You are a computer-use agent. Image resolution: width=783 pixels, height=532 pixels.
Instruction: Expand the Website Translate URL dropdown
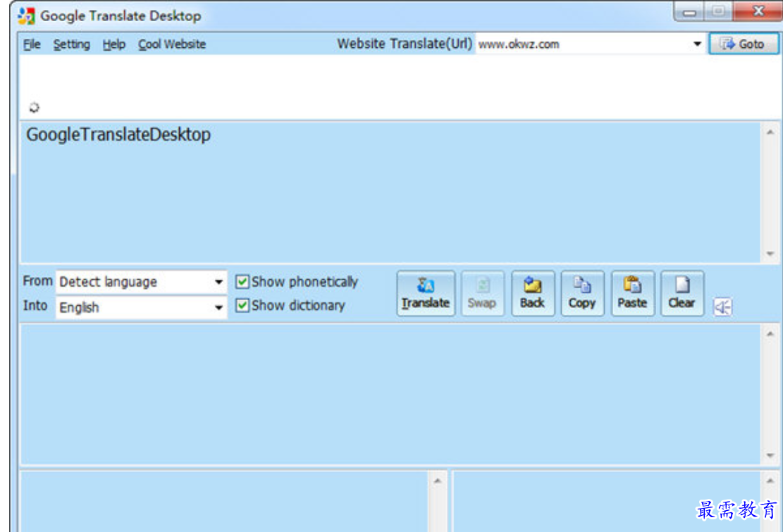point(697,44)
